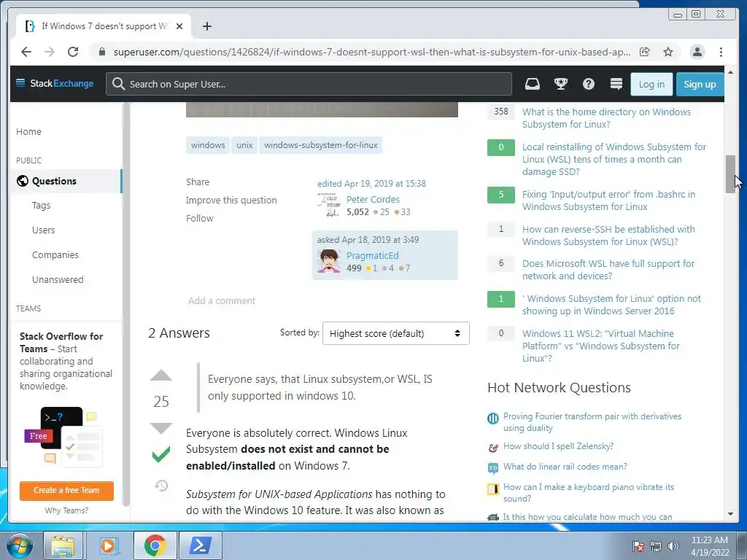Open PowerShell from taskbar

[201, 545]
